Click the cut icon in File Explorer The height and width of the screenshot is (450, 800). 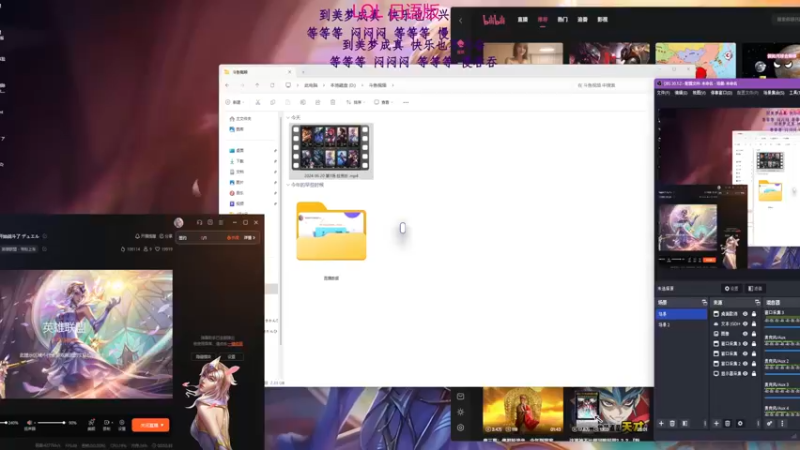[258, 102]
